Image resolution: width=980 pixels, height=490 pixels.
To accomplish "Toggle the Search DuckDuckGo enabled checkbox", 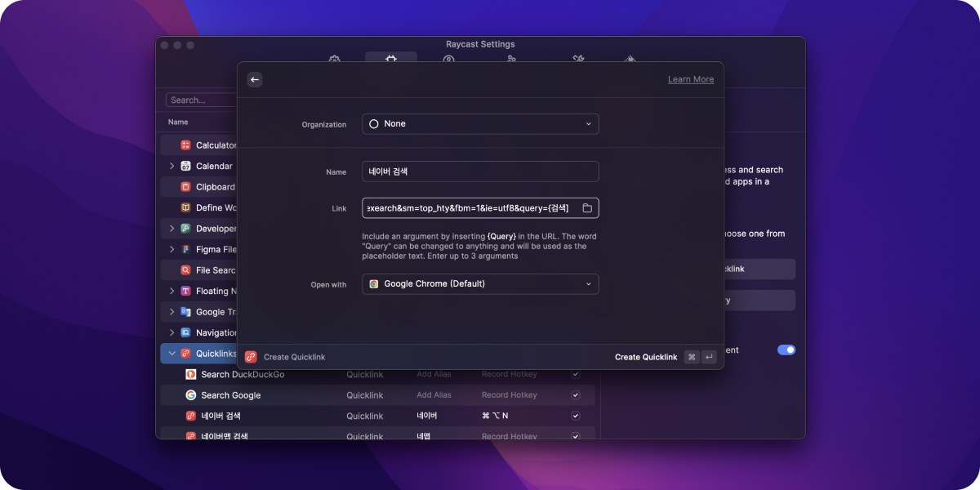I will coord(576,374).
